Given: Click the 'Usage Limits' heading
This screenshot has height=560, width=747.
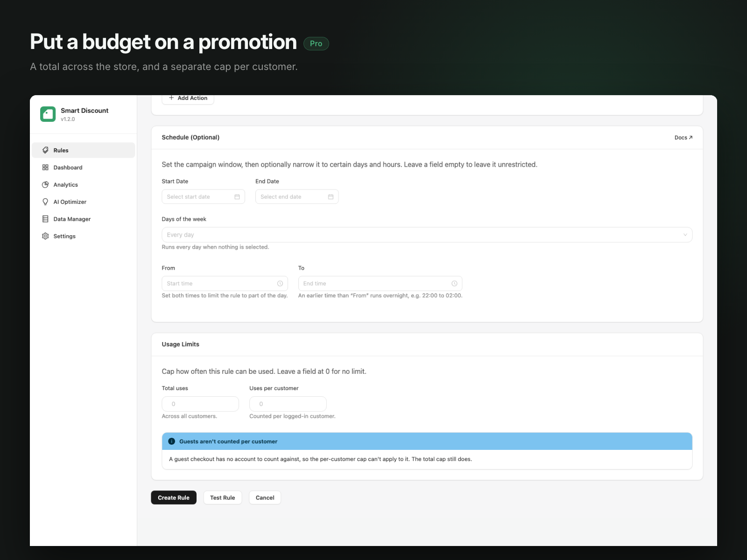Looking at the screenshot, I should 180,344.
